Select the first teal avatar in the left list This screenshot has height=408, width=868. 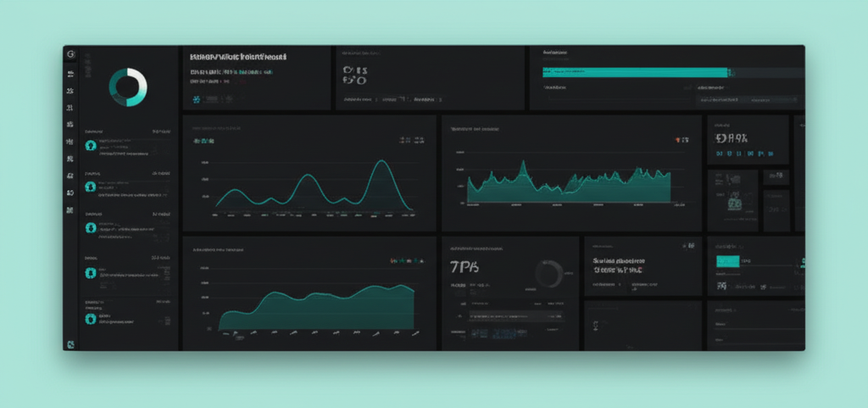90,145
